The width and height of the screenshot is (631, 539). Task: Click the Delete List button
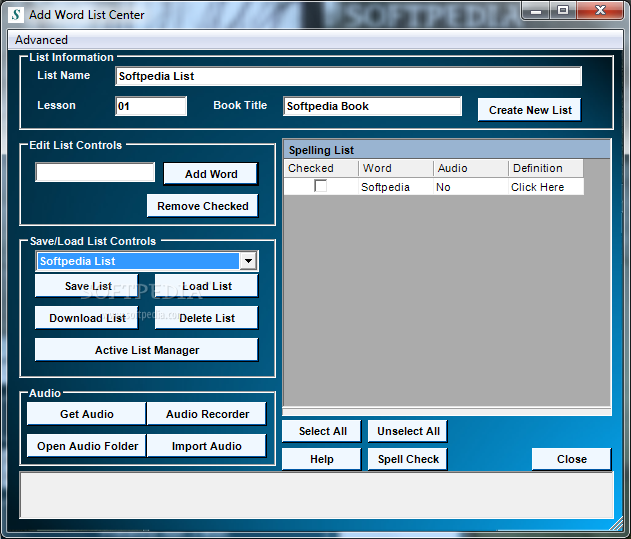206,318
